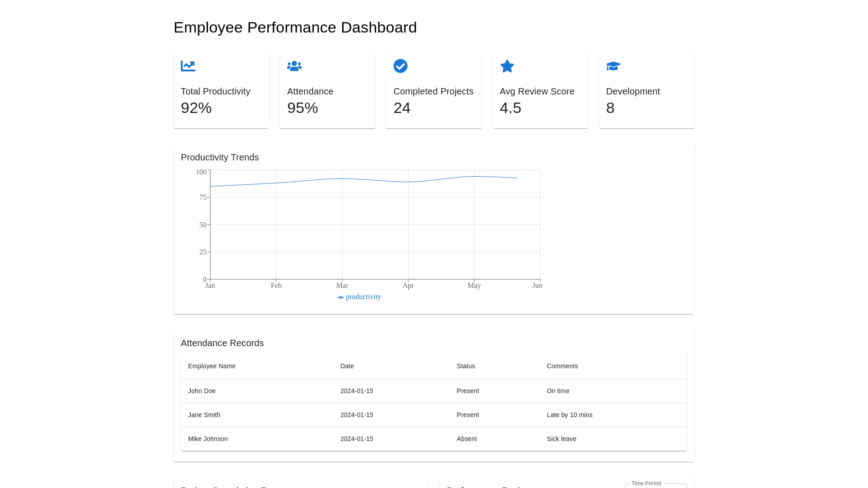Click the productivity legend marker icon
The image size is (868, 488).
(341, 297)
